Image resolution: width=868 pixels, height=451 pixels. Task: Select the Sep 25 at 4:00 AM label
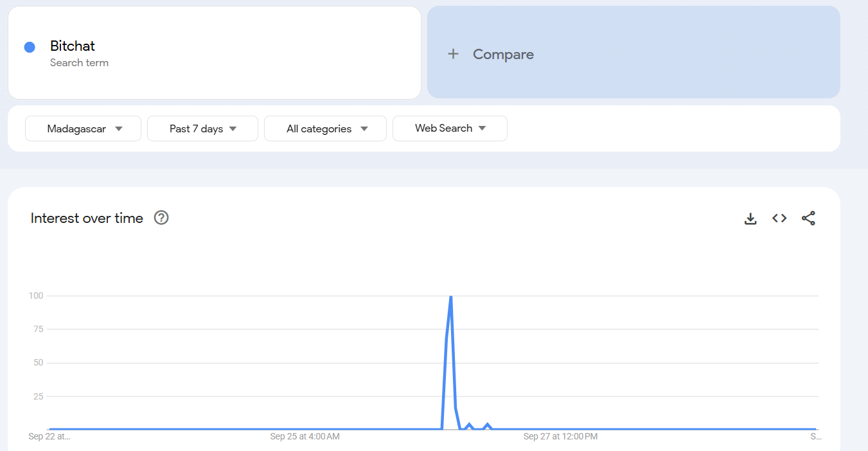[x=305, y=437]
